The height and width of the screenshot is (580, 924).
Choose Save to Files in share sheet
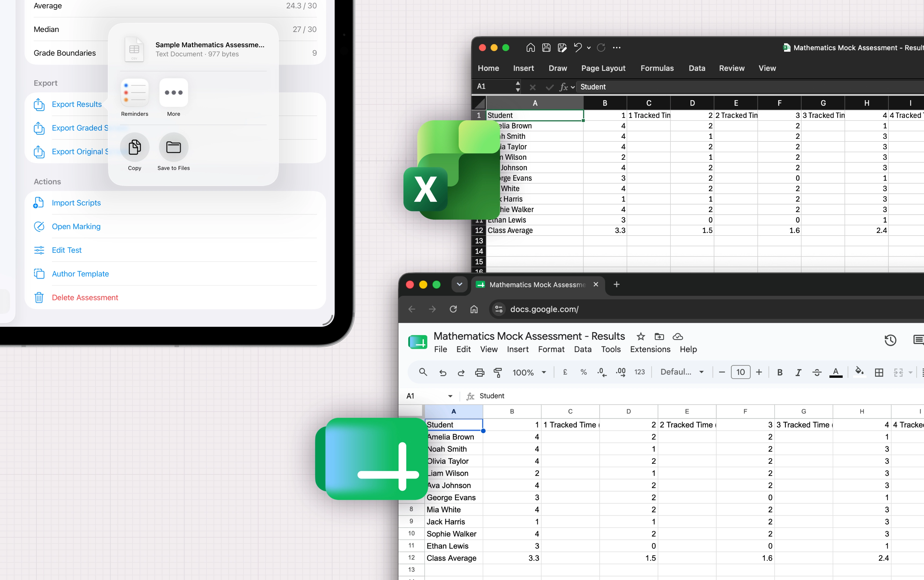pyautogui.click(x=174, y=147)
